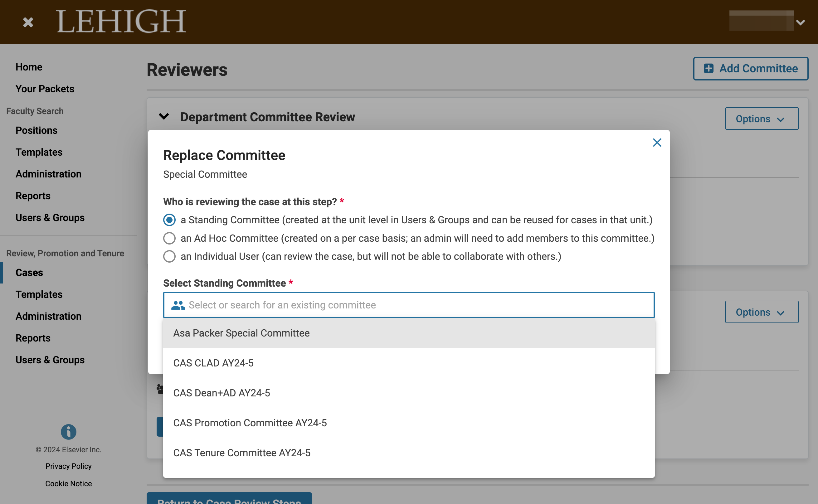Open Reports under Faculty Search

coord(33,196)
